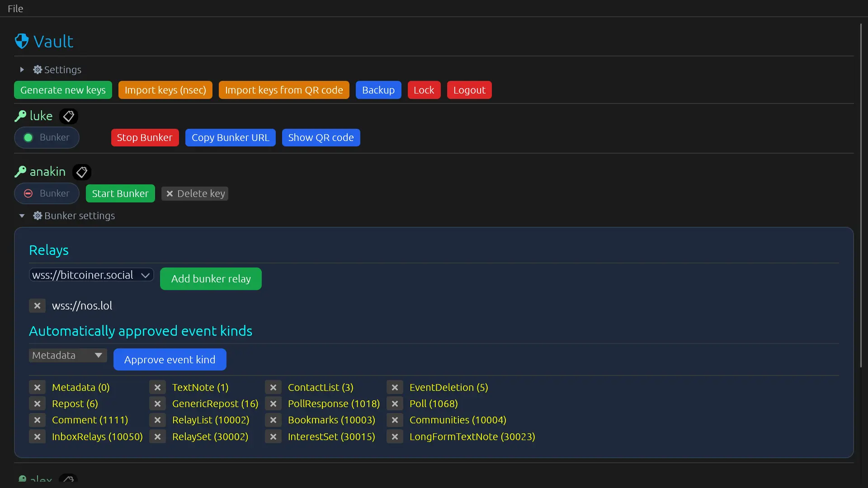The image size is (868, 488).
Task: Remove the TextNote (1) event kind
Action: click(157, 387)
